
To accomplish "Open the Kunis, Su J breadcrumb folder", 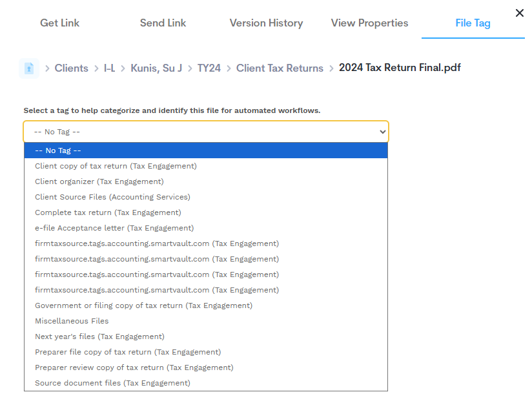I will pos(156,68).
